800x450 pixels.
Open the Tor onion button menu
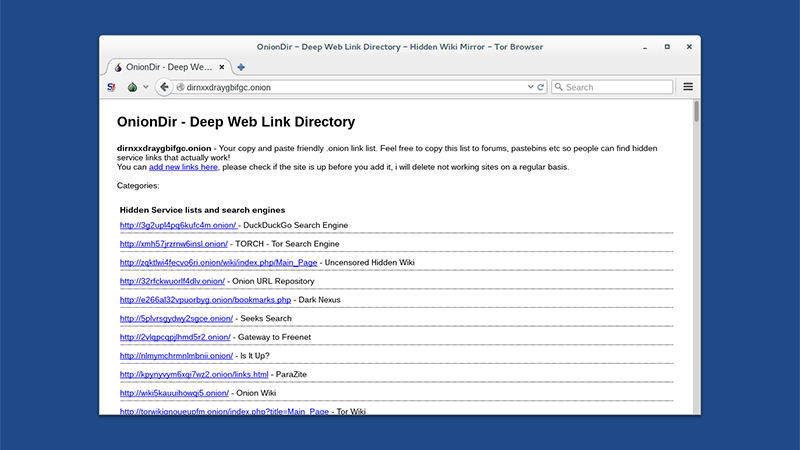click(x=131, y=87)
